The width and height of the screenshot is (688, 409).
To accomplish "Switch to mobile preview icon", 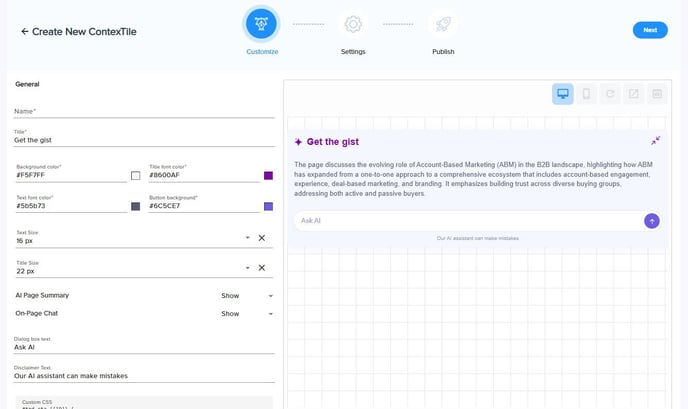I will click(x=586, y=94).
